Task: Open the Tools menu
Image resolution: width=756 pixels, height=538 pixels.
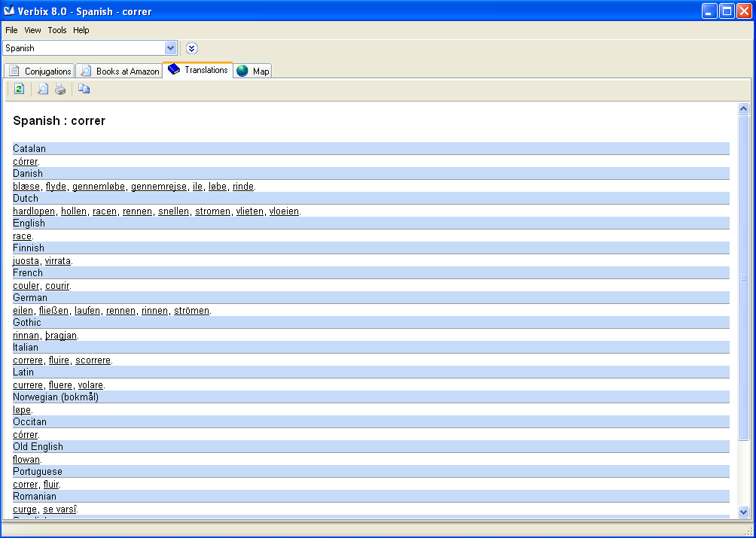Action: click(57, 30)
